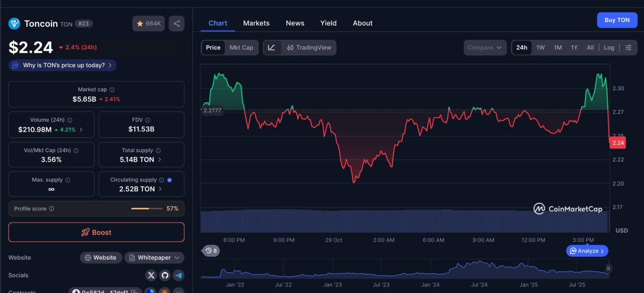Toggle Log scale on the chart

(609, 48)
